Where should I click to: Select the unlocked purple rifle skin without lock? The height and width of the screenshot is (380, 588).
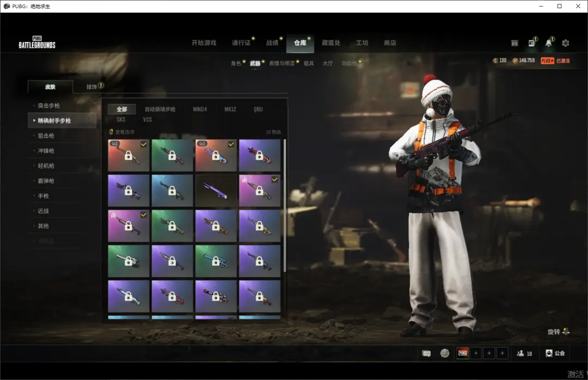216,191
